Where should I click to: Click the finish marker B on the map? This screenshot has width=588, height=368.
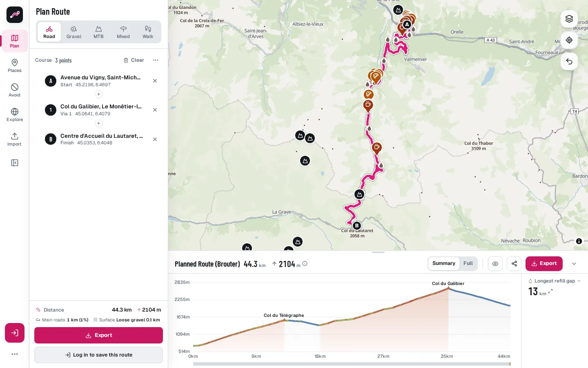click(x=357, y=226)
